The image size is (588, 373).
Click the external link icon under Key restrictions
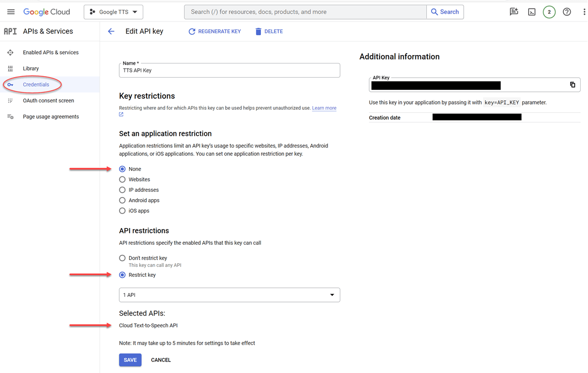click(x=121, y=115)
